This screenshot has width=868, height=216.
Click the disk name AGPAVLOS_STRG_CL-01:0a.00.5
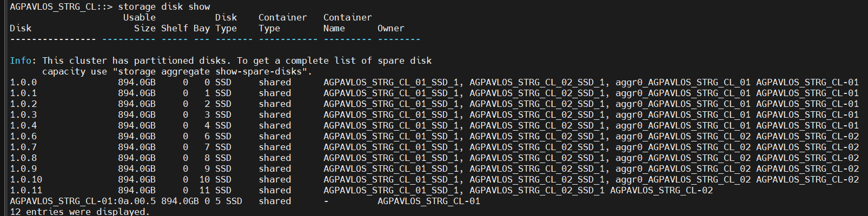coord(83,201)
